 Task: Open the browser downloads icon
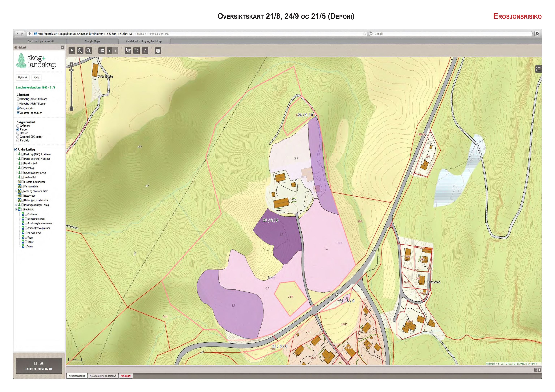coord(537,34)
